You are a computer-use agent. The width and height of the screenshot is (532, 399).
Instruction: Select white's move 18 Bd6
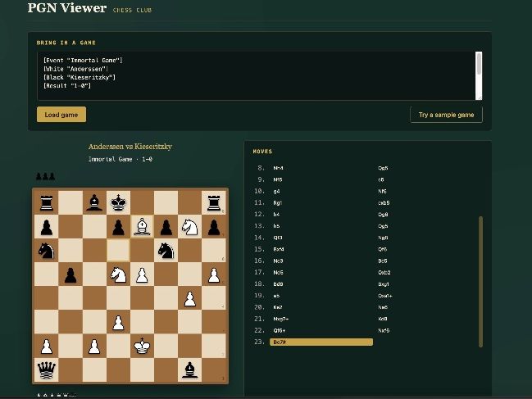321,284
